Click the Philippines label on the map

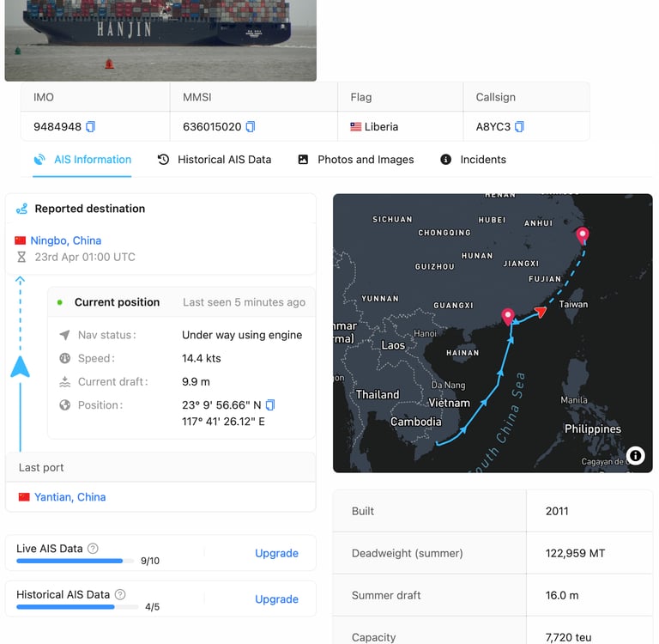pos(593,428)
